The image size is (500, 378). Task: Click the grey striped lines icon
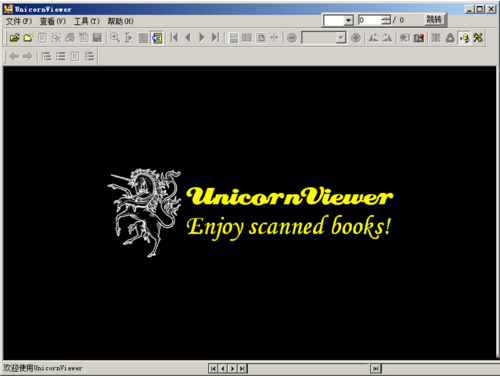click(436, 38)
